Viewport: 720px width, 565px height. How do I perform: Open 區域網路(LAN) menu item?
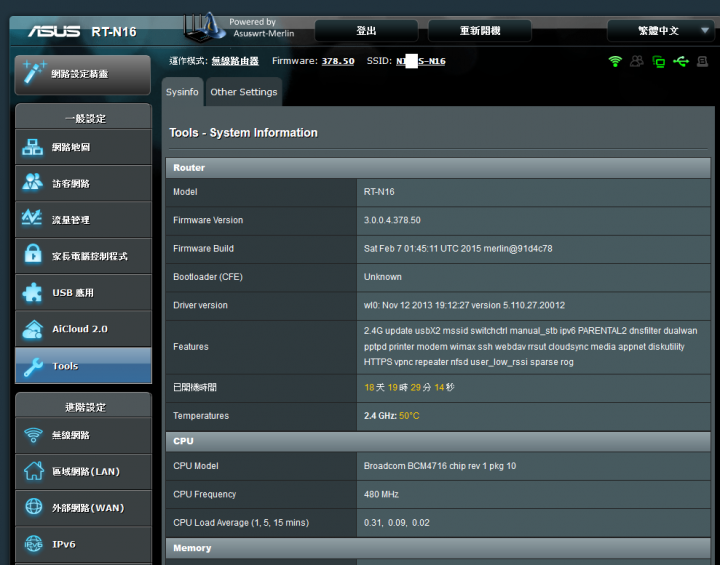[x=83, y=471]
